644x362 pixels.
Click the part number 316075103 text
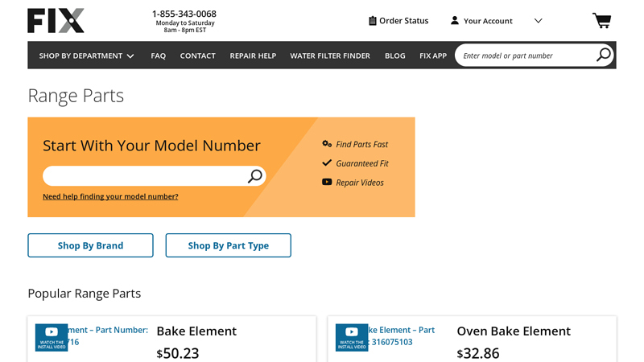click(x=392, y=342)
